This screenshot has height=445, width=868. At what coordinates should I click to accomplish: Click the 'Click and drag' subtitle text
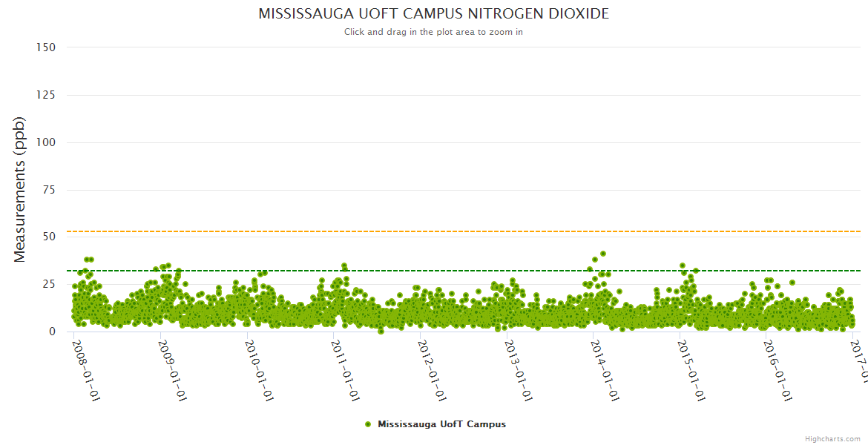(433, 32)
